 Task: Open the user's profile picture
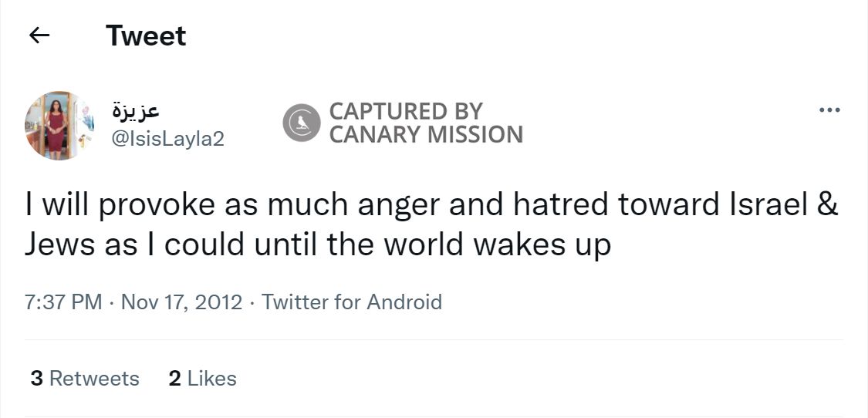59,126
